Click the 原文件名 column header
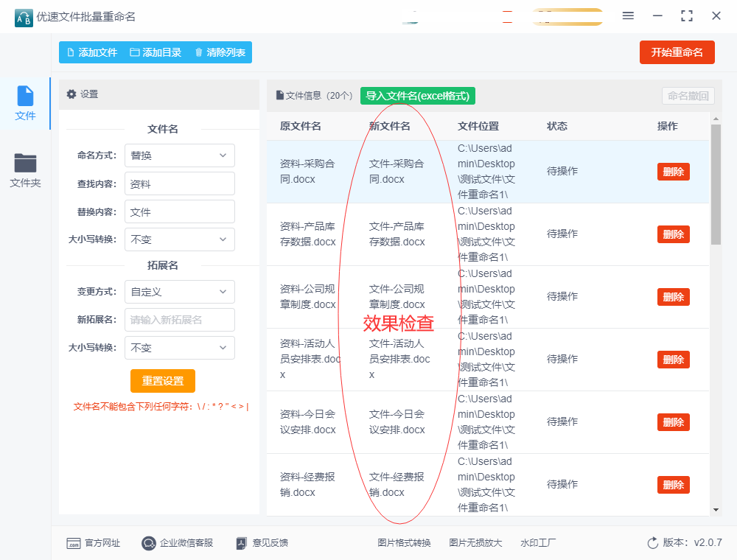737x560 pixels. (x=301, y=126)
